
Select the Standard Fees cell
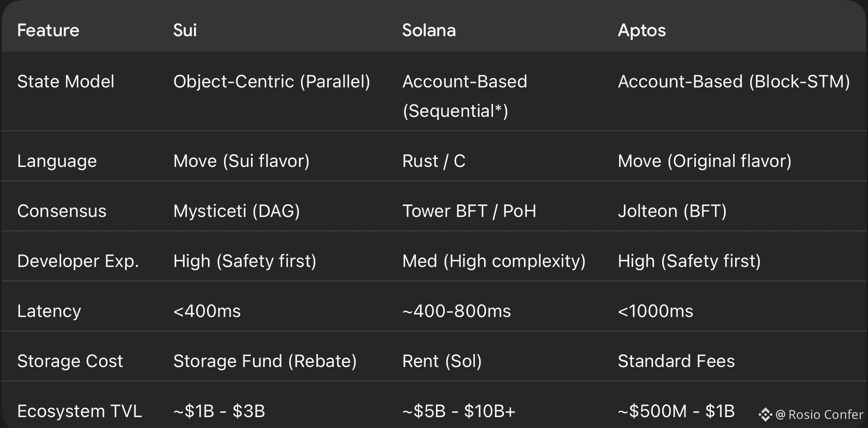676,361
